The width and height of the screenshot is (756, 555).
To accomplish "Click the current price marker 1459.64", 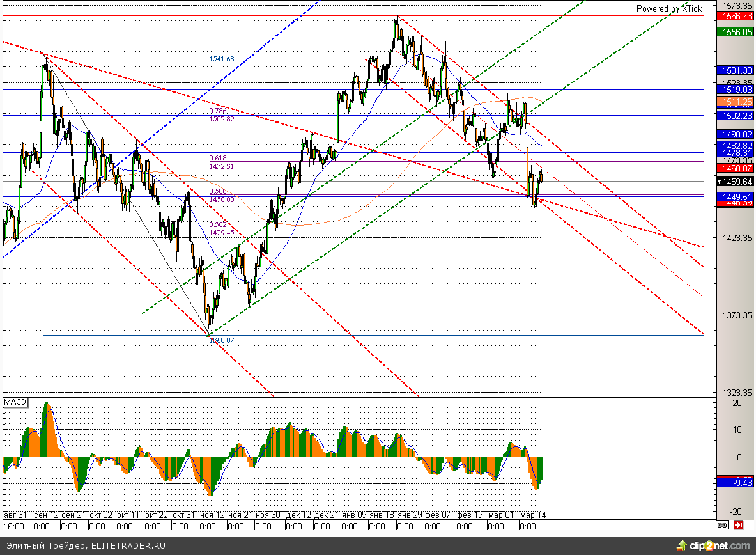I will click(735, 182).
